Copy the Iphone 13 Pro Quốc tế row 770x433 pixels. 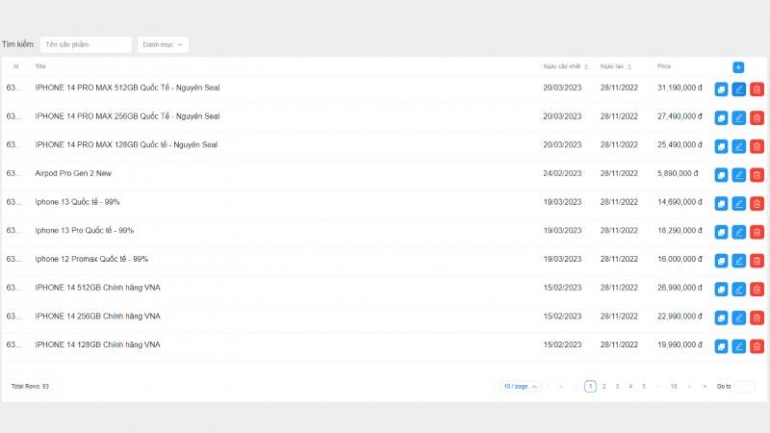pyautogui.click(x=721, y=232)
